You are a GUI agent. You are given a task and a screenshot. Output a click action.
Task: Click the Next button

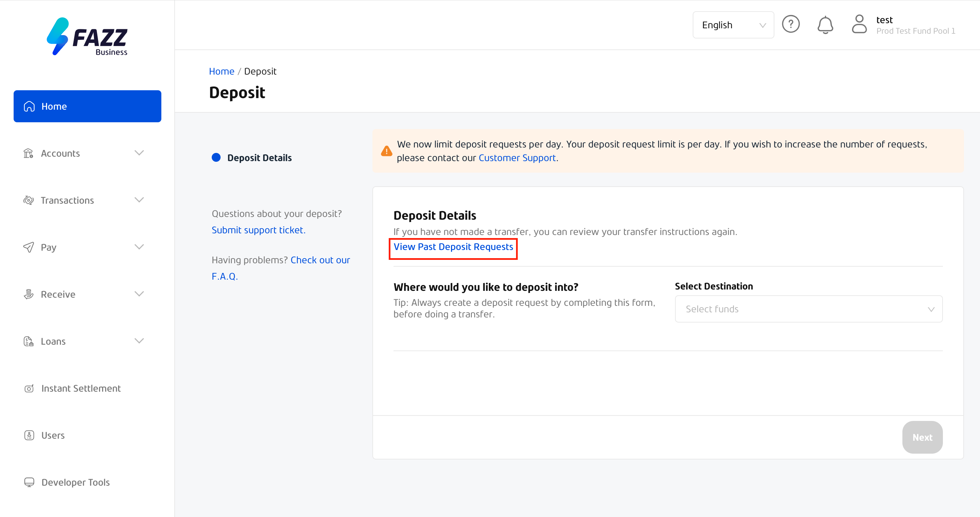[922, 437]
